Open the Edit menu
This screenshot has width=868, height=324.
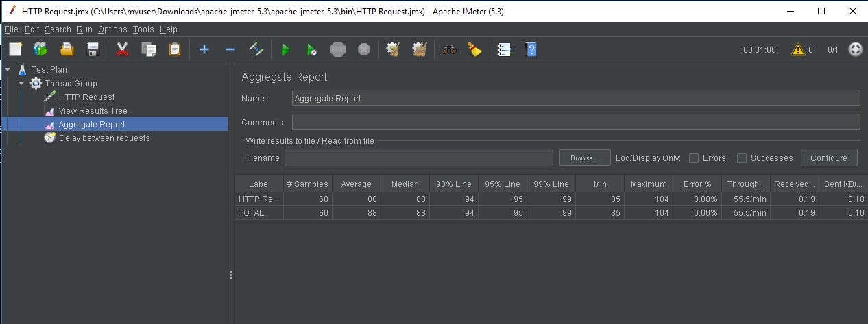click(x=32, y=29)
